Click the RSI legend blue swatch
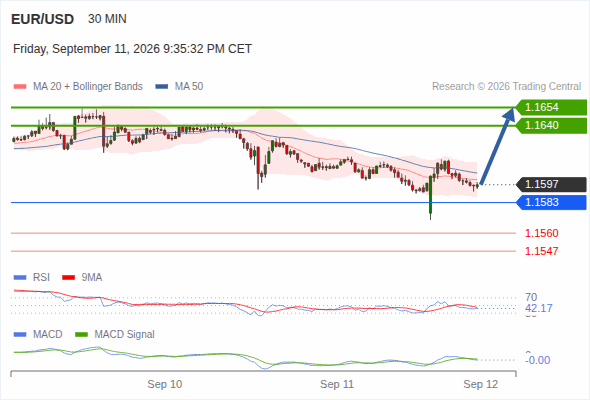This screenshot has height=400, width=590. pos(20,278)
